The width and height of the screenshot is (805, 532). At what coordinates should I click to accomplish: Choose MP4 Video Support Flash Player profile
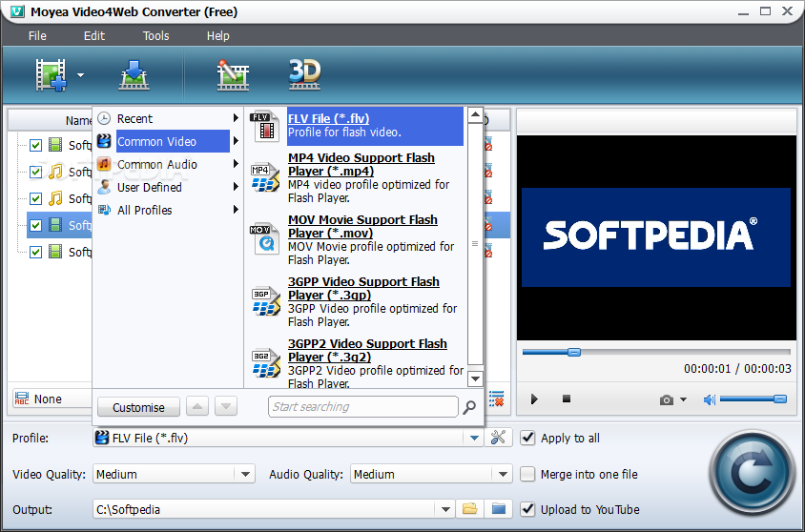coord(368,177)
